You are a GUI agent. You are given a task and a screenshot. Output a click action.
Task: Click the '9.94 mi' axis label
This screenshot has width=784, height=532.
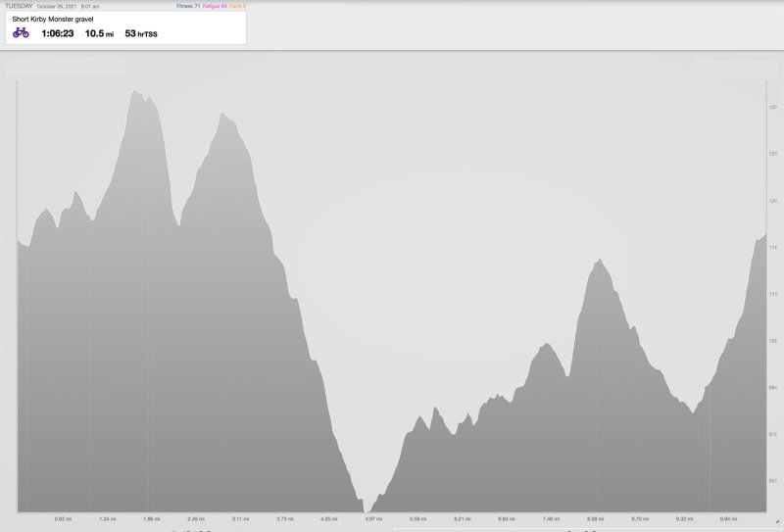tap(728, 519)
